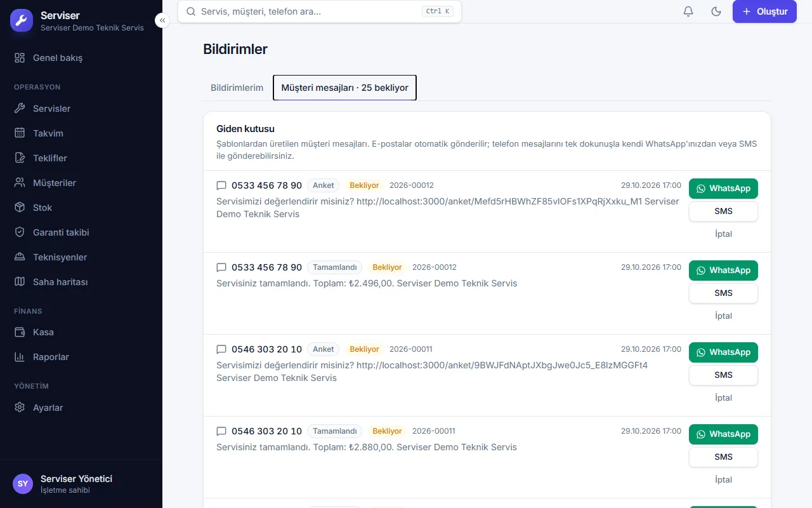Click SMS for the 2026-00011 Anket message
Image resolution: width=812 pixels, height=508 pixels.
(x=723, y=375)
